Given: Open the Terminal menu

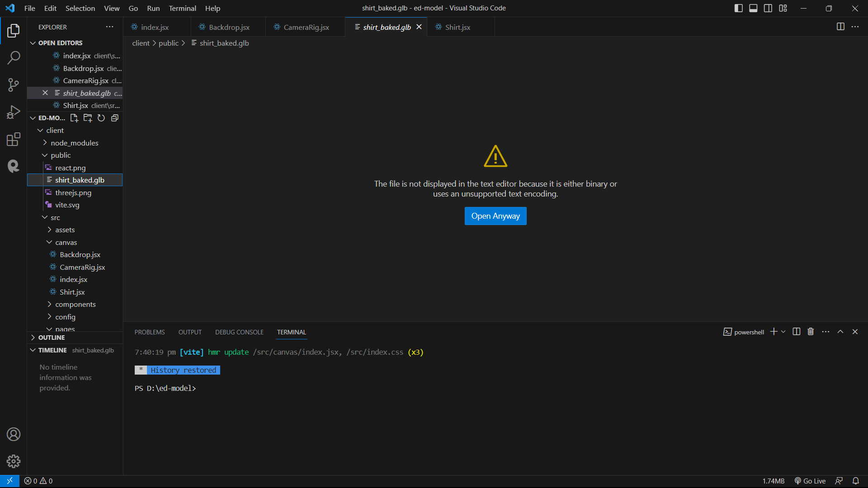Looking at the screenshot, I should (182, 8).
